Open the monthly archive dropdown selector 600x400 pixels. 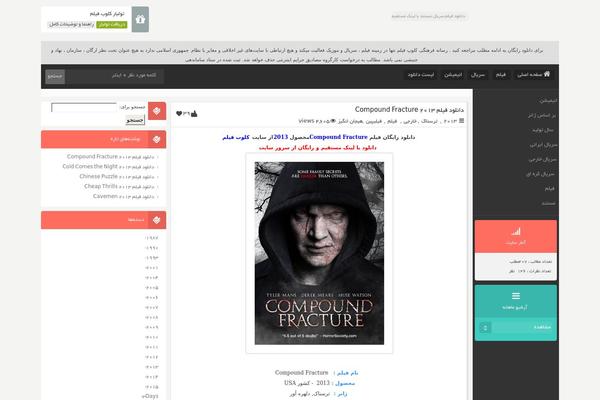(516, 328)
